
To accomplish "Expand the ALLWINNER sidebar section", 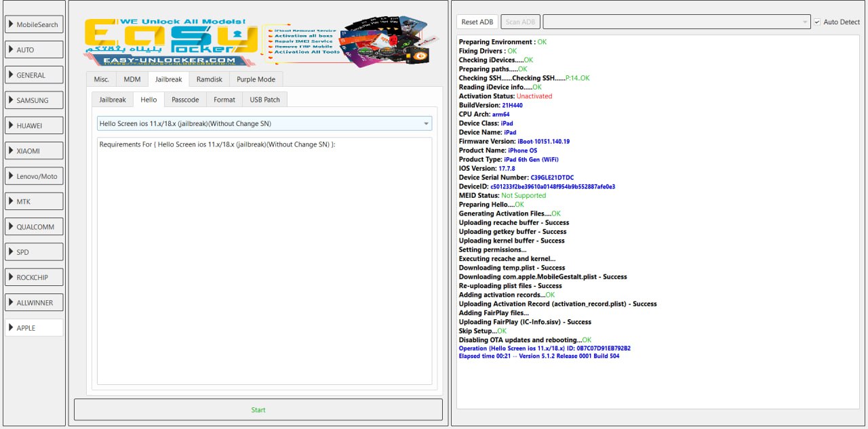I will coord(34,303).
